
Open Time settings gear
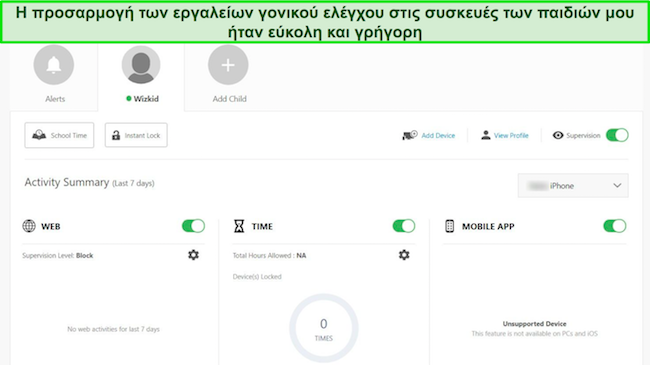point(404,255)
